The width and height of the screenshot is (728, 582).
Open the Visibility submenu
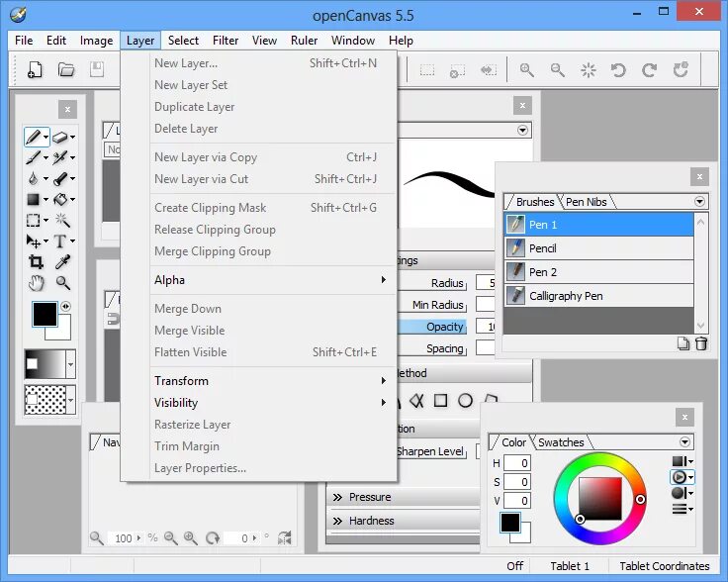tap(273, 403)
